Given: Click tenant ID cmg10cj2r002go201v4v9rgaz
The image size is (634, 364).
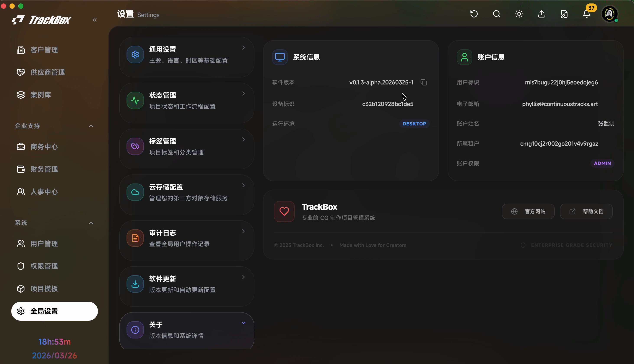Looking at the screenshot, I should pyautogui.click(x=559, y=144).
